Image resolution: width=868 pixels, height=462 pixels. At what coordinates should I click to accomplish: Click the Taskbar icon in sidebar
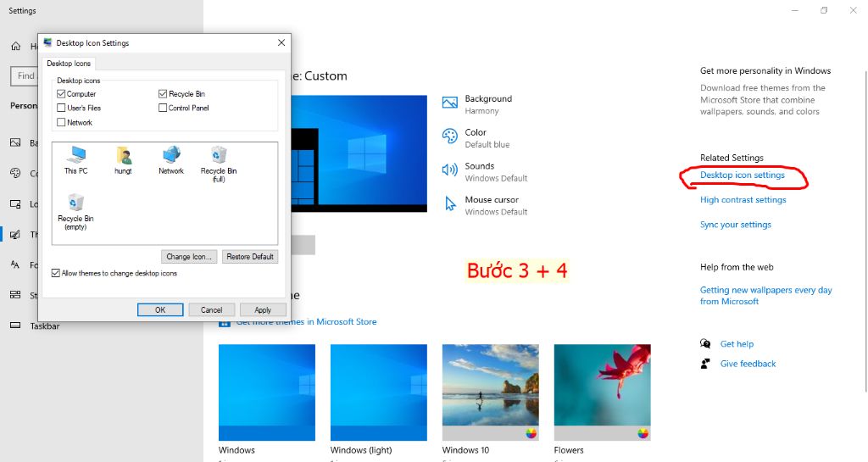(15, 326)
